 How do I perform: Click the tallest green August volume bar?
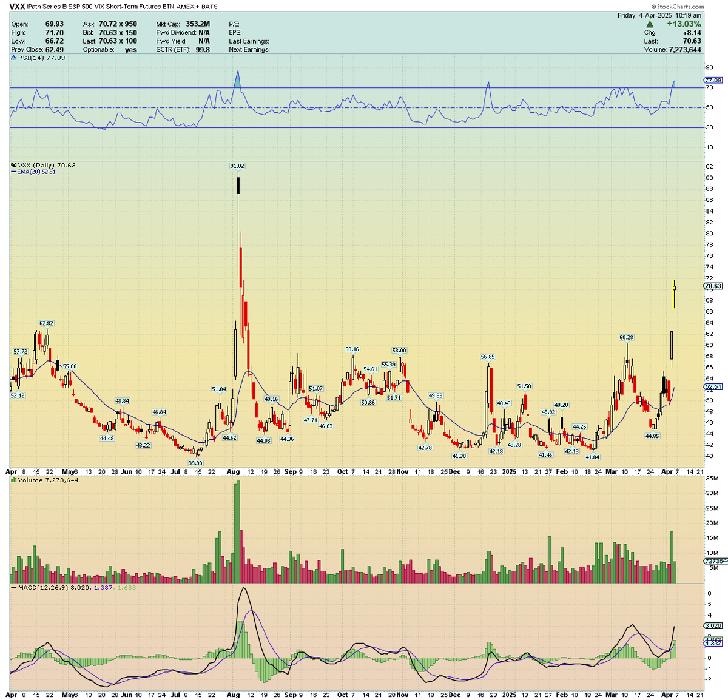[238, 531]
